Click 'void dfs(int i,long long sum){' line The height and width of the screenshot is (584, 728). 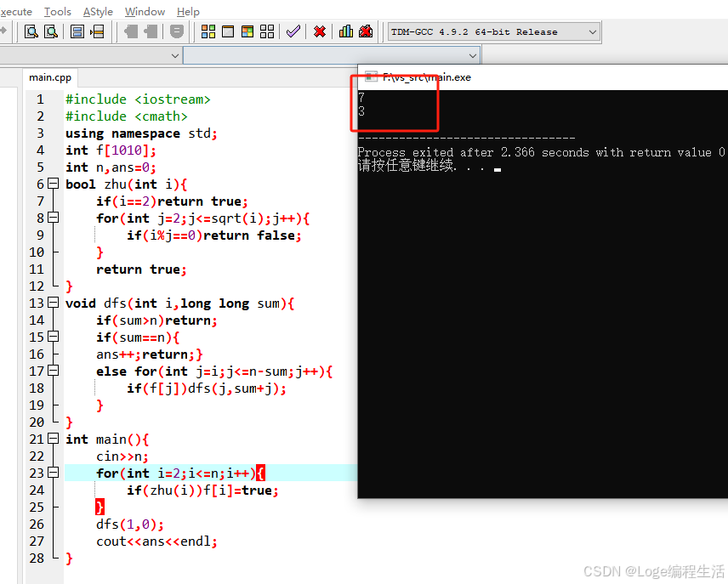pyautogui.click(x=179, y=303)
